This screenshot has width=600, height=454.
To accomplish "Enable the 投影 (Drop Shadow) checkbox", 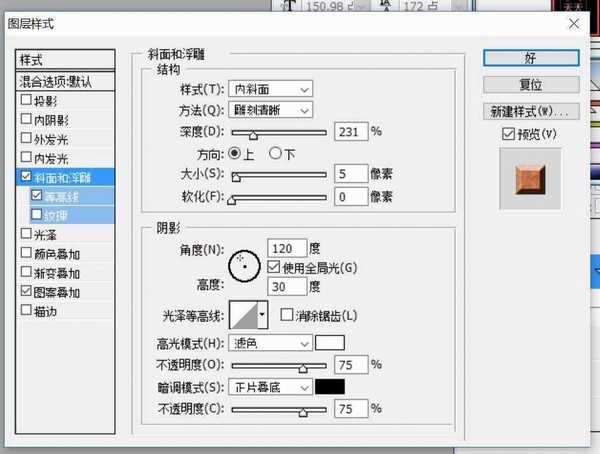I will 26,101.
